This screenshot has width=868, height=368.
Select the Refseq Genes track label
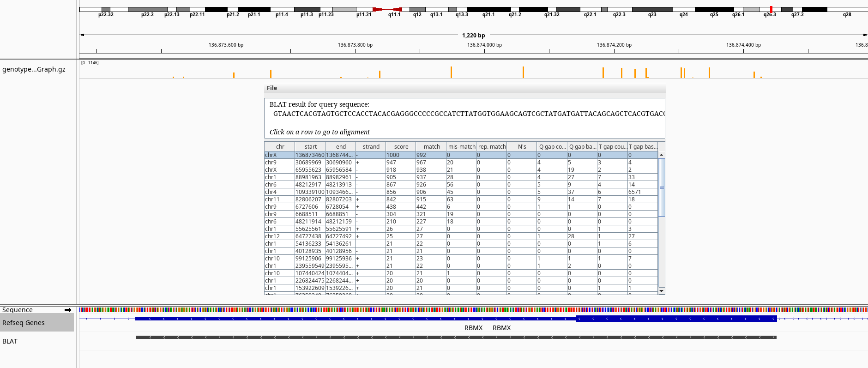(24, 323)
